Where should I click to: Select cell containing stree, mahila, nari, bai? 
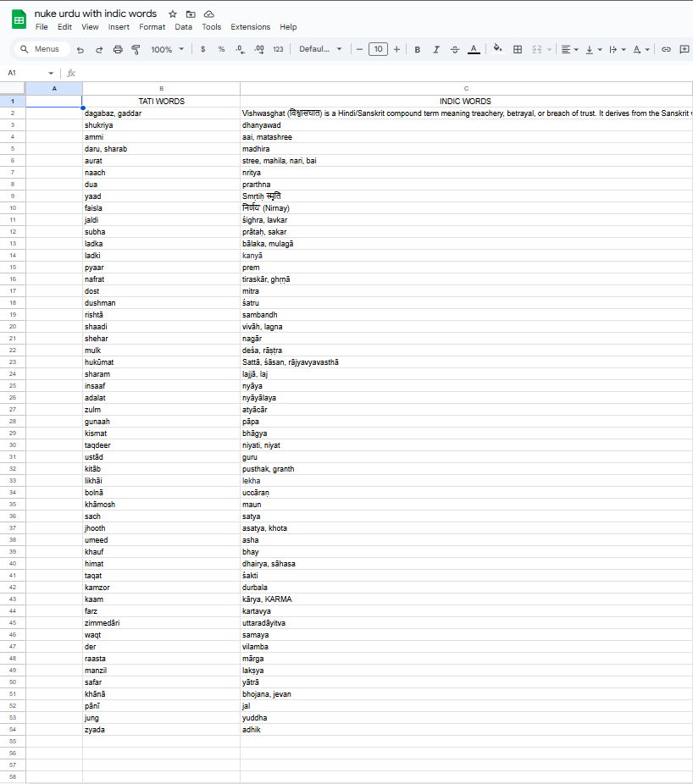click(x=466, y=161)
